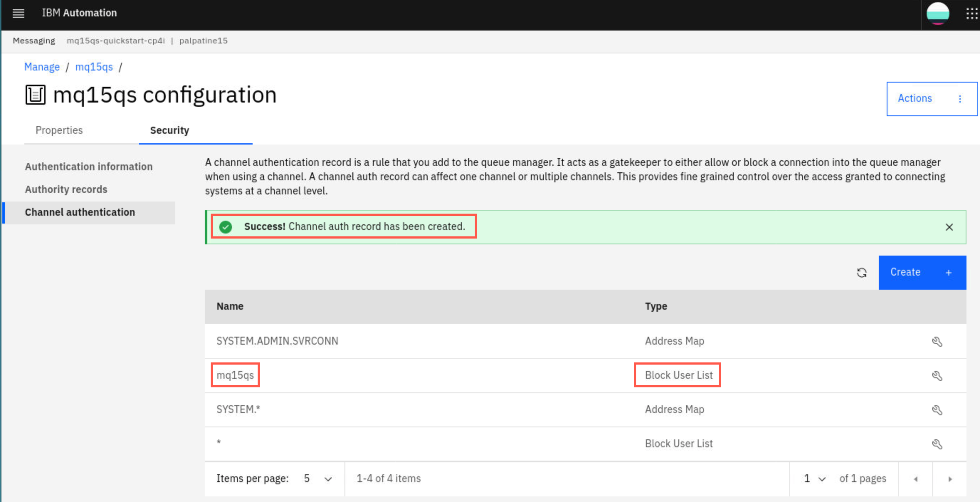The image size is (980, 502).
Task: Click Address Map type for SYSTEM.ADMIN.SVRCONN
Action: click(675, 341)
